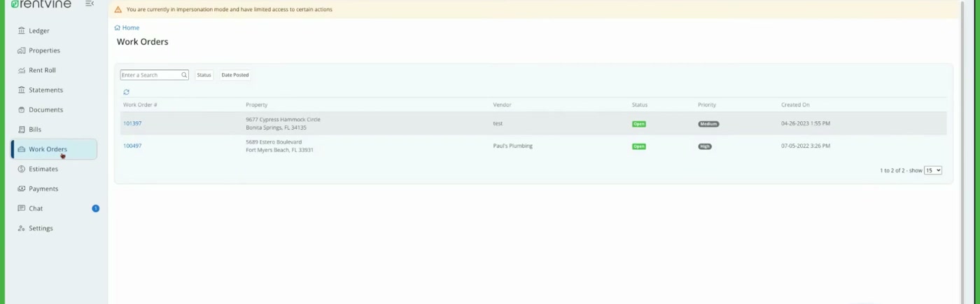Viewport: 980px width, 304px height.
Task: Sort by Priority column header
Action: coord(707,105)
